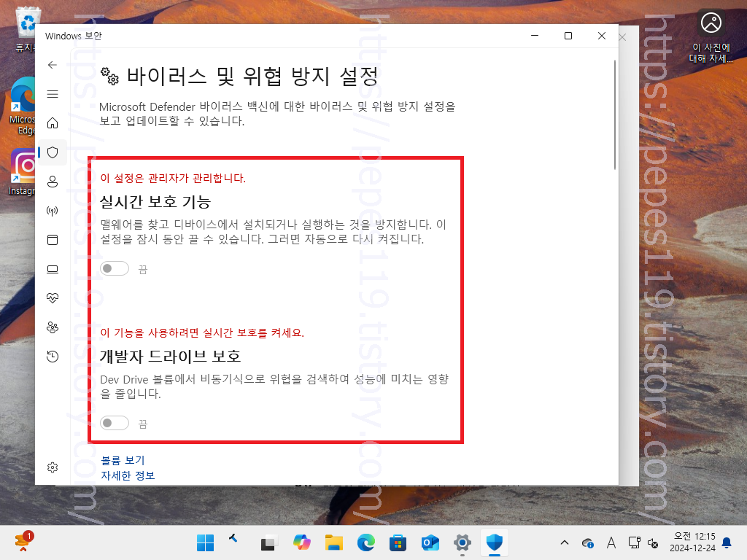Toggle 개발자 드라이브 보호 switch
The width and height of the screenshot is (747, 560).
point(115,423)
